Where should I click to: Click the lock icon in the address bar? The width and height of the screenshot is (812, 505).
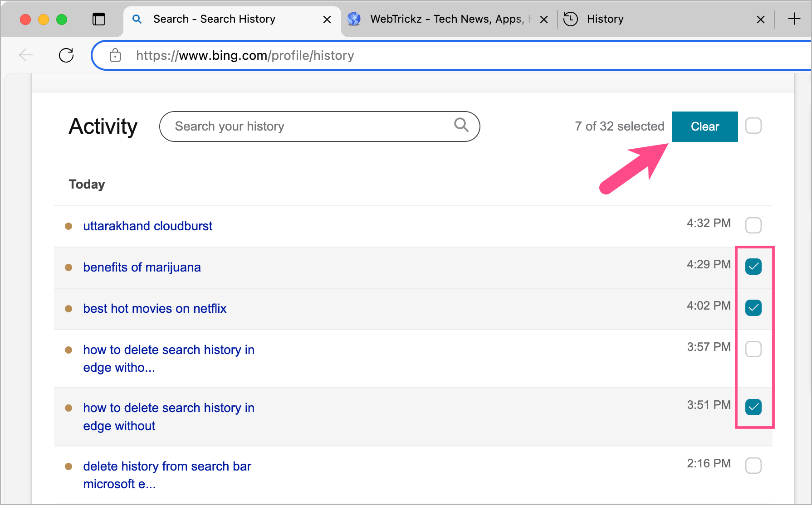(x=115, y=55)
